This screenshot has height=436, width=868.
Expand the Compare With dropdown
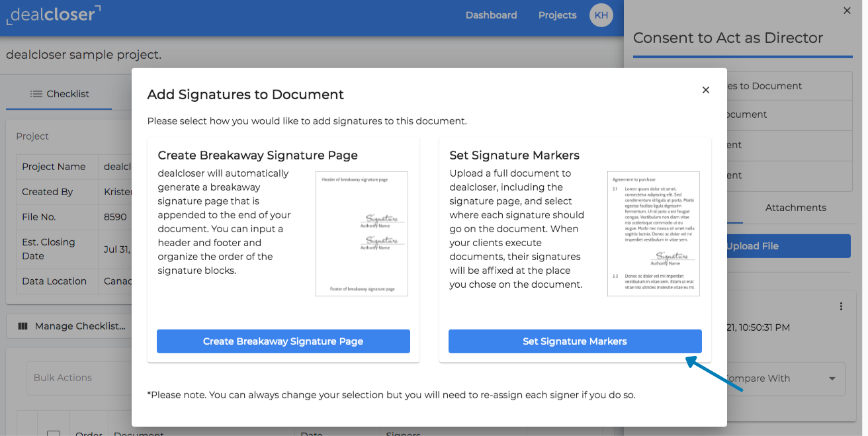pyautogui.click(x=786, y=378)
